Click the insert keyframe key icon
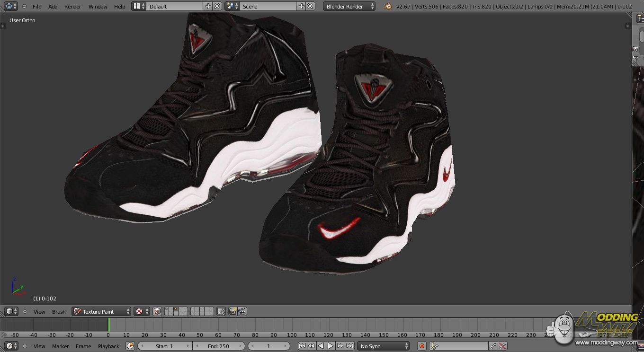Screen dimensions: 644x352 (x=493, y=346)
